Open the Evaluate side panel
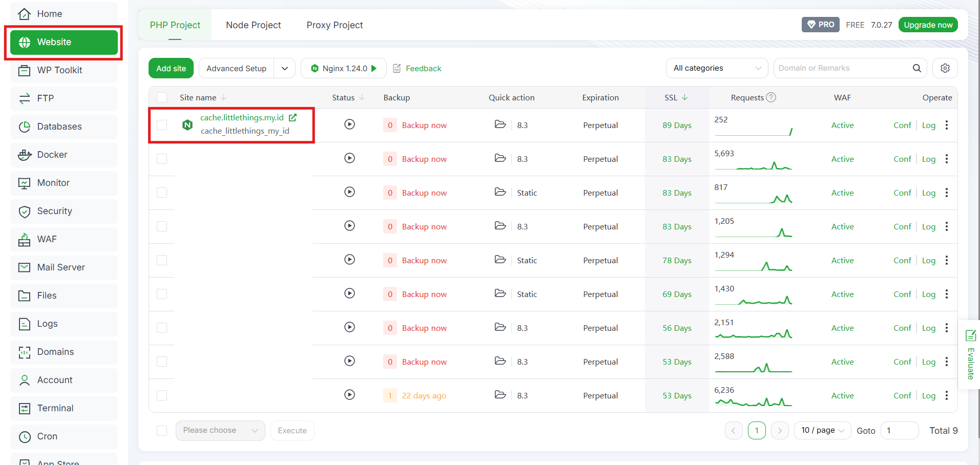 (x=970, y=354)
